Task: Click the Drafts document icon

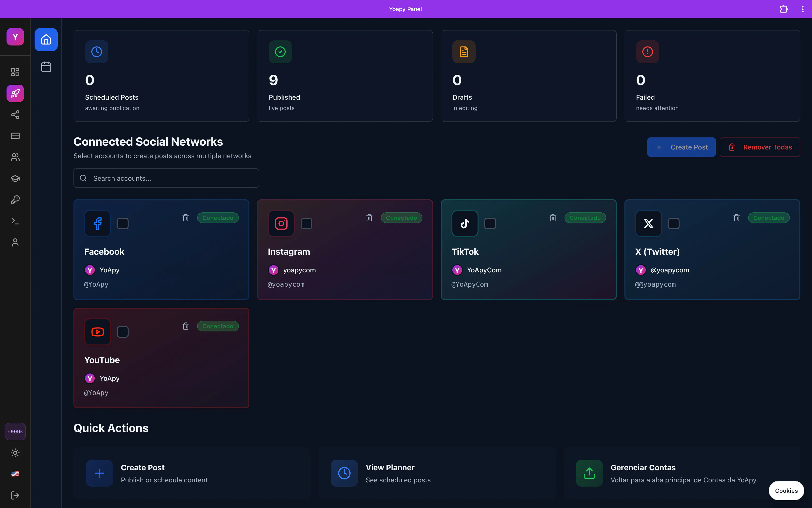Action: click(464, 52)
